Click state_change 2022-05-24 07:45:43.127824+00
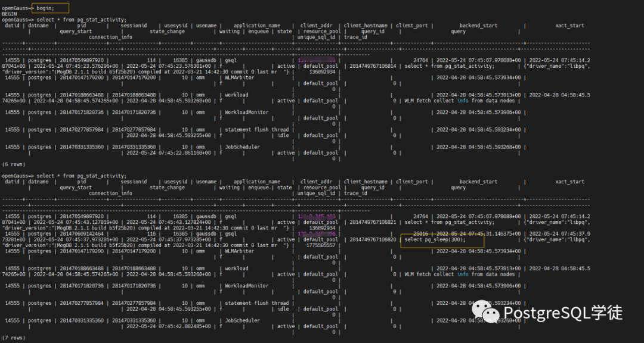This screenshot has width=644, height=343. [168, 222]
